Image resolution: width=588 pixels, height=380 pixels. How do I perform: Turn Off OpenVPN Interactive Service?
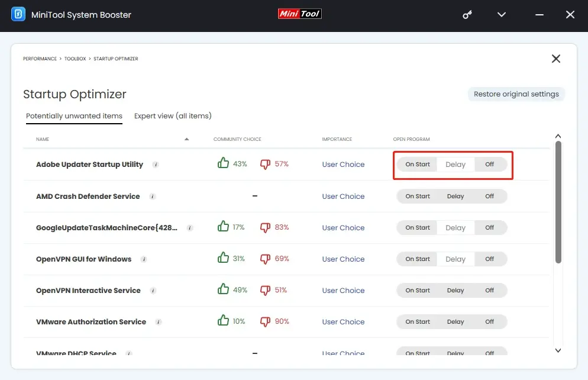click(490, 291)
